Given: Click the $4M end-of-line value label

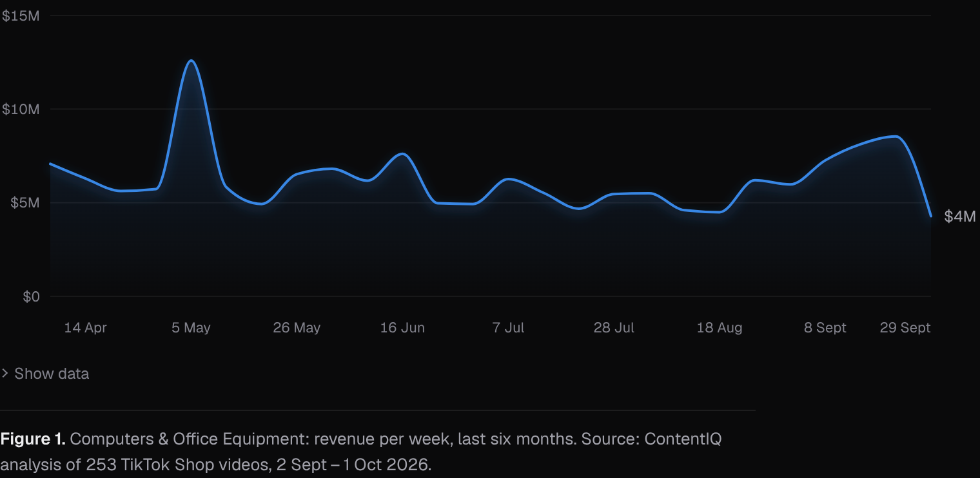Looking at the screenshot, I should pyautogui.click(x=960, y=216).
